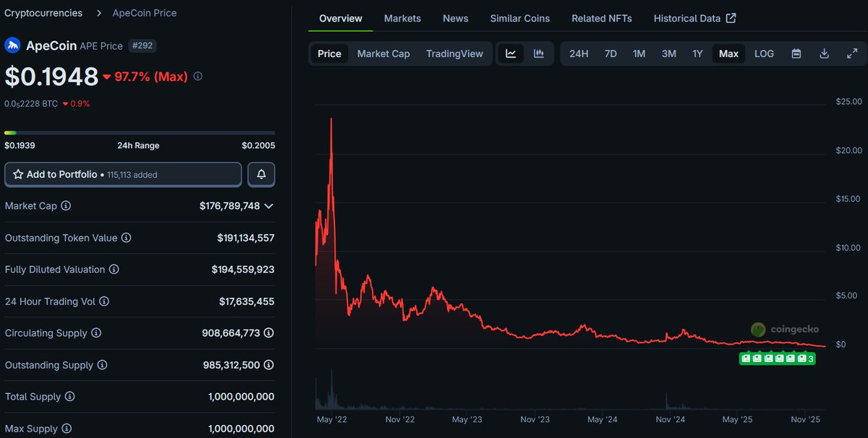Expand chart to fullscreen

point(852,53)
